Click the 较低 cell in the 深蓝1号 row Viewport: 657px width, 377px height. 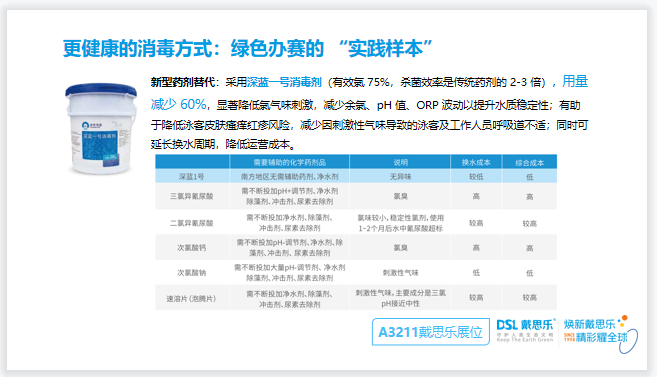click(x=476, y=176)
